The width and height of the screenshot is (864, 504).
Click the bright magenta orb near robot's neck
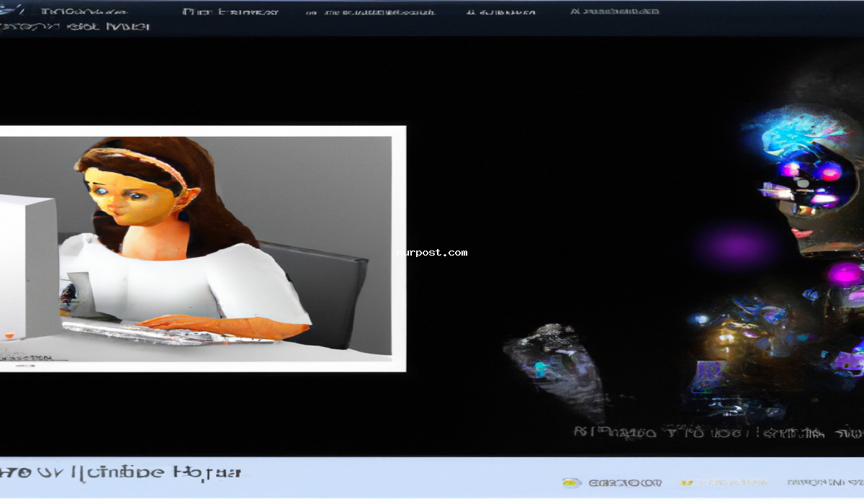click(x=844, y=274)
